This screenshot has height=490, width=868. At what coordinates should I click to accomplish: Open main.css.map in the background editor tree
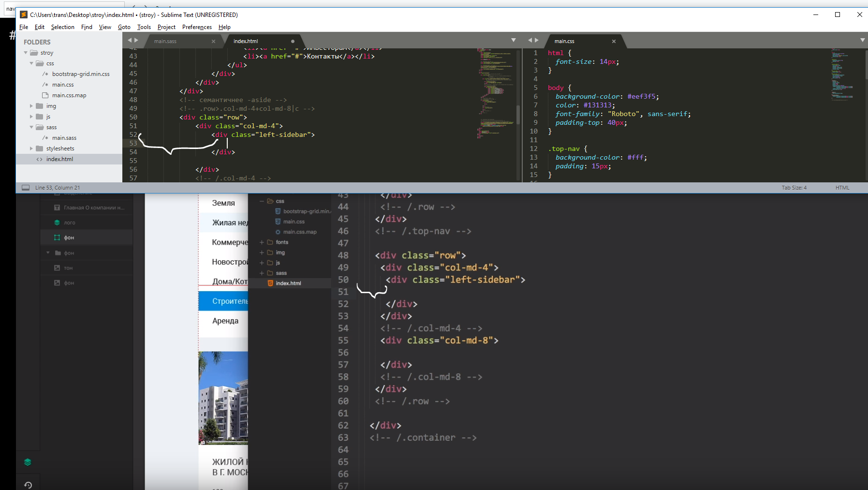[x=300, y=232]
